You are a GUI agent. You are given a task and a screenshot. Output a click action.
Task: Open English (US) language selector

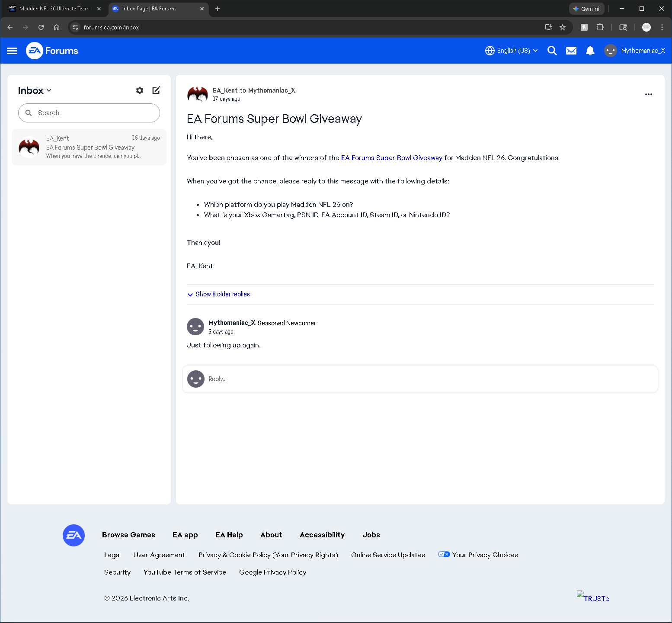click(512, 51)
